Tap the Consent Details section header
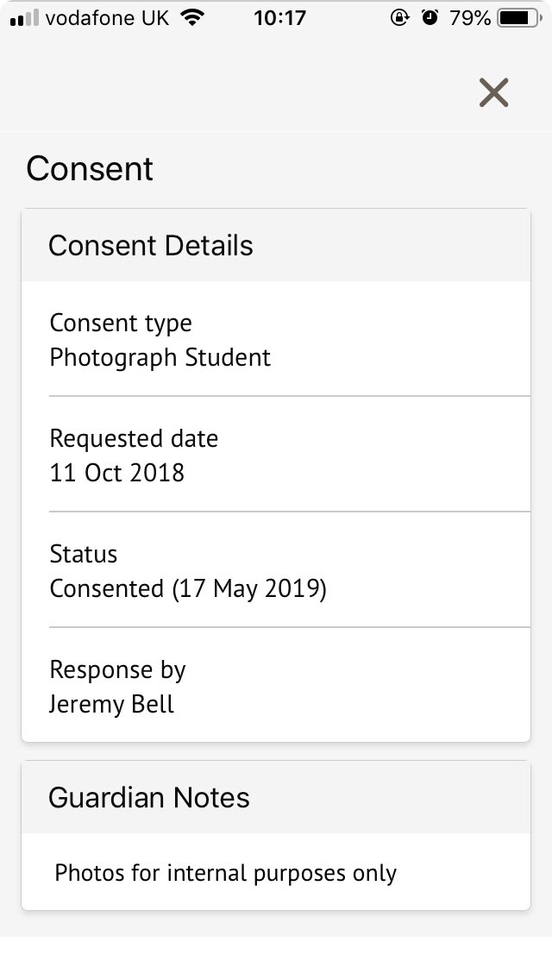552x980 pixels. click(151, 246)
